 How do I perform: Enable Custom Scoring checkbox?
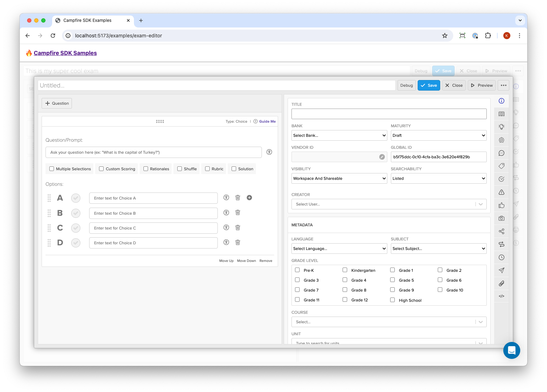(102, 169)
